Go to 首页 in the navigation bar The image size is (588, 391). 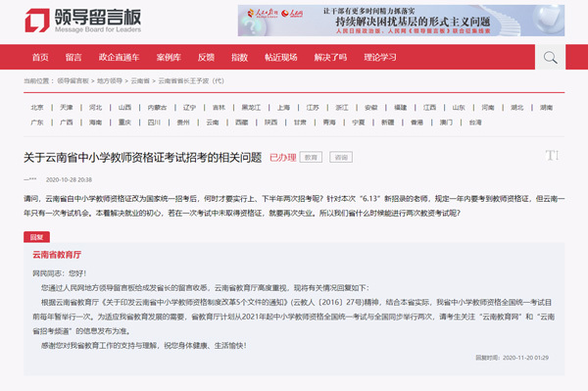40,58
